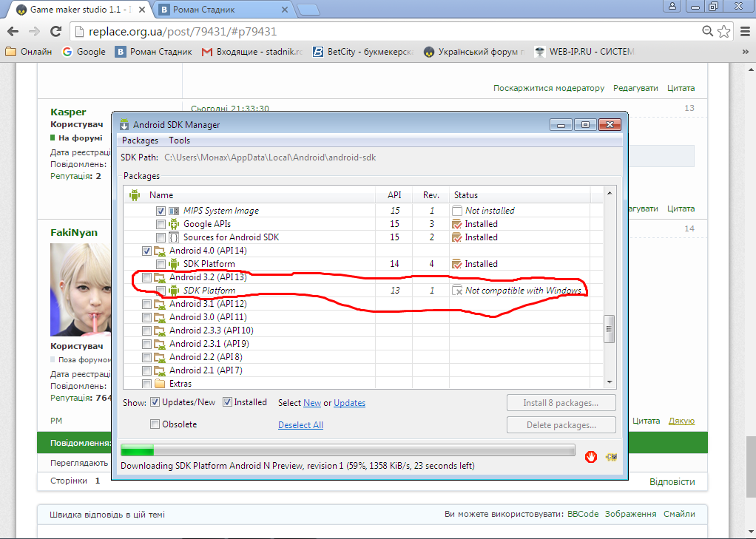Click the Android 4.0 (API 14) folder icon
756x539 pixels.
click(x=160, y=251)
